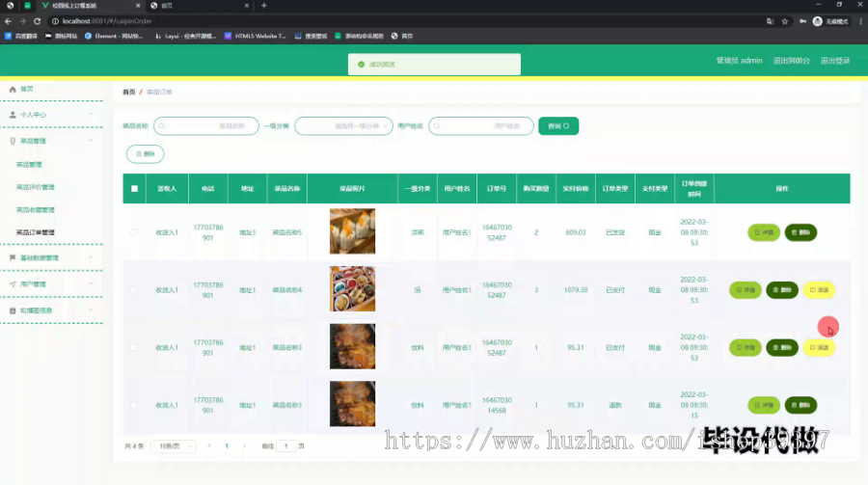Go back using the browser back arrow
868x485 pixels.
(x=8, y=21)
